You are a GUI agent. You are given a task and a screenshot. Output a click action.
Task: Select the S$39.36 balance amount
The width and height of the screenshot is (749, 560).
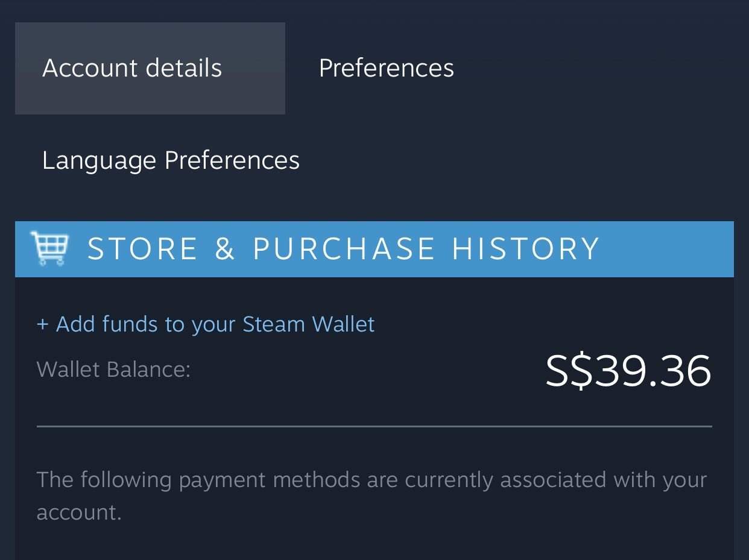[628, 371]
